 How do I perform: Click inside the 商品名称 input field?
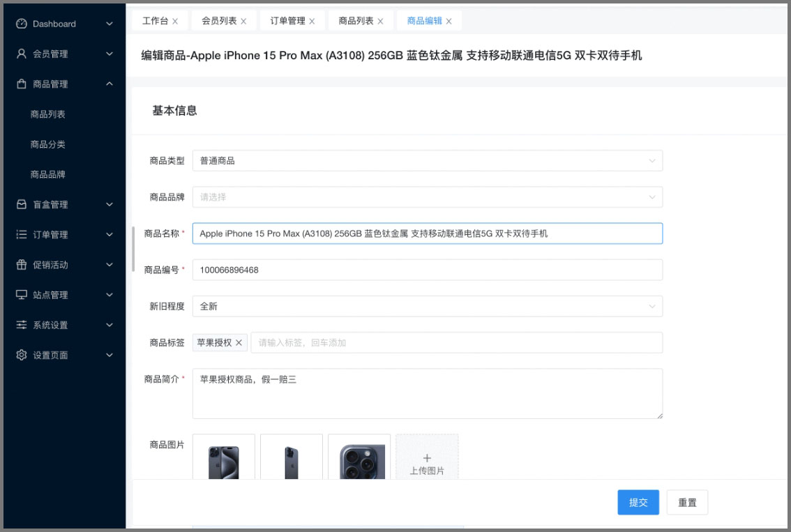pyautogui.click(x=429, y=233)
